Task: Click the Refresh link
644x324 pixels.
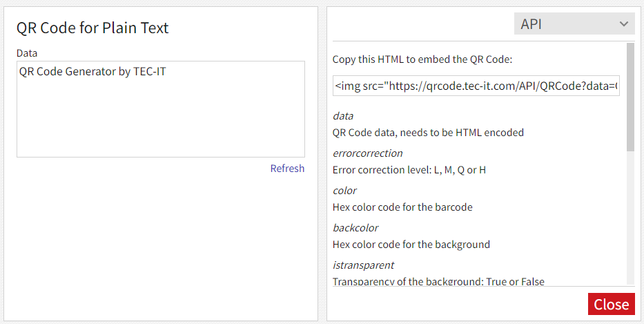Action: point(287,169)
